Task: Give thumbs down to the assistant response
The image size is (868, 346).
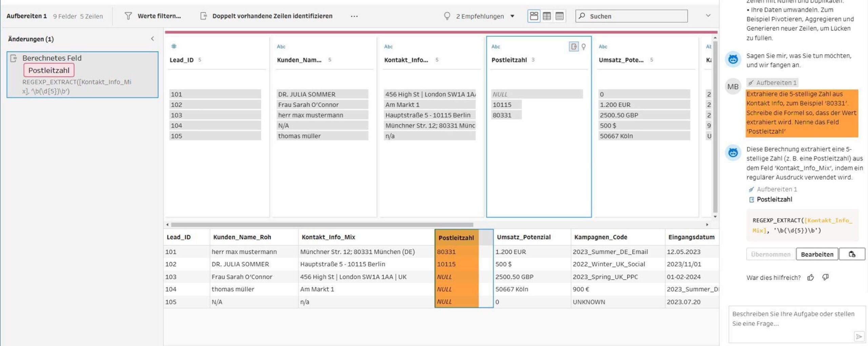Action: point(826,277)
